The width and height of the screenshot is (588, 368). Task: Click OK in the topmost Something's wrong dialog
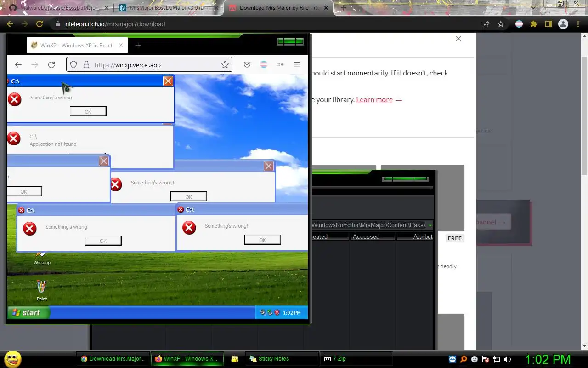click(88, 111)
